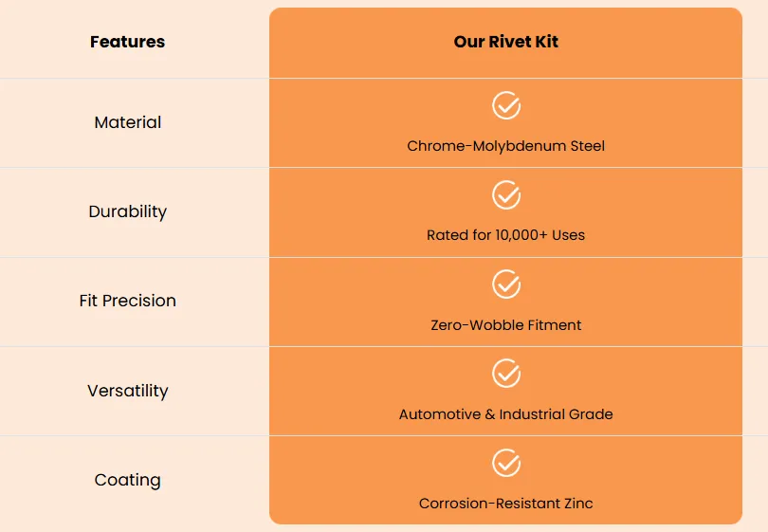Click the checkmark icon for Fit Precision

click(x=506, y=284)
